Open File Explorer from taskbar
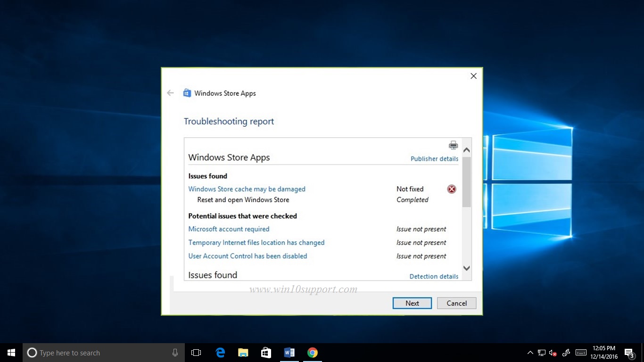This screenshot has height=362, width=644. (x=243, y=353)
